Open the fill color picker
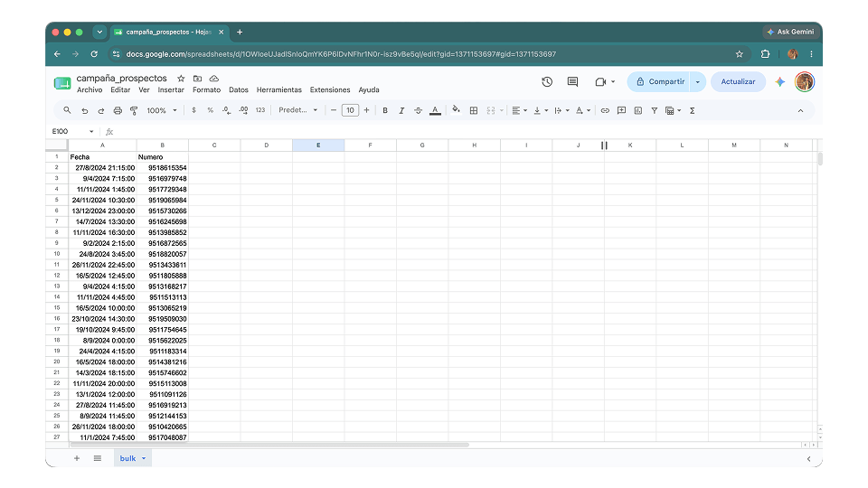This screenshot has height=488, width=868. pyautogui.click(x=456, y=110)
